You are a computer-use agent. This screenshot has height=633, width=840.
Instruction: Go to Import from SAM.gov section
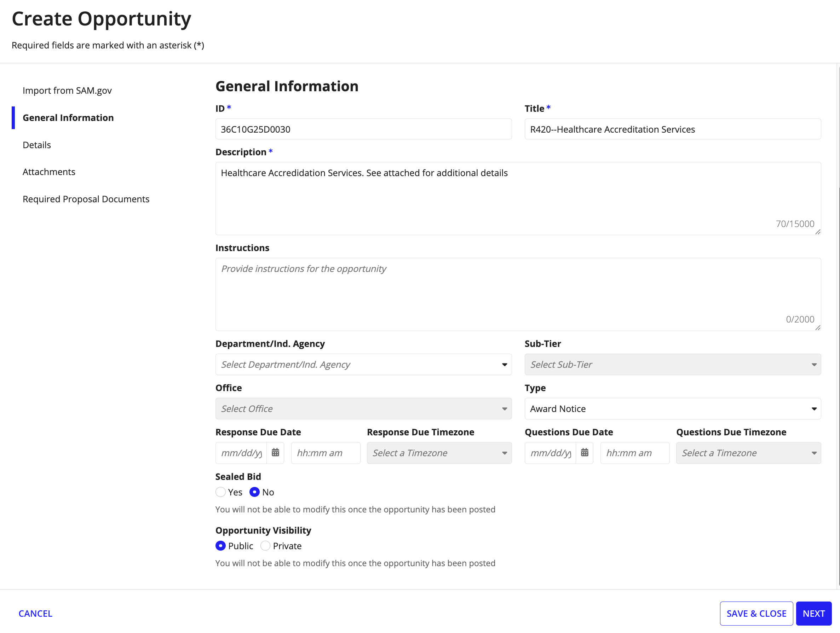pos(67,90)
